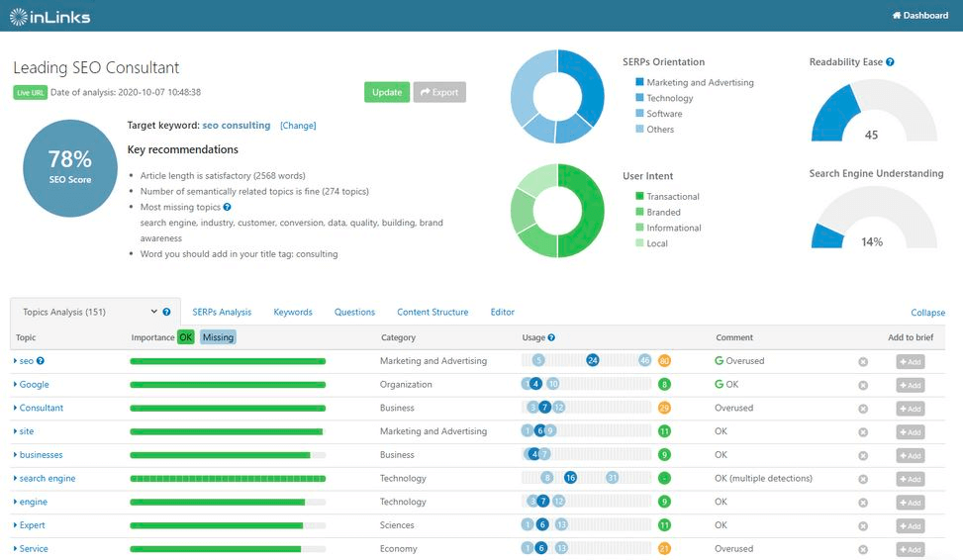Click the inLinks logo icon
The height and width of the screenshot is (560, 963).
click(x=19, y=16)
